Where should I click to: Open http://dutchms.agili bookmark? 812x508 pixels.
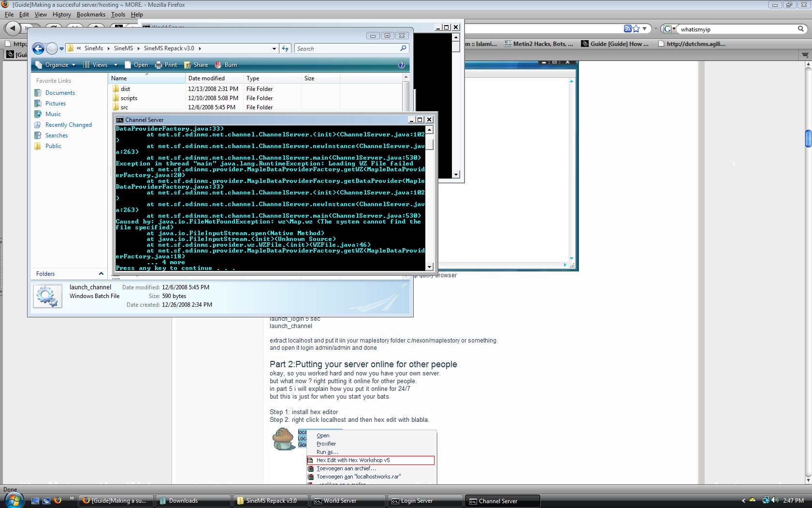pyautogui.click(x=692, y=44)
